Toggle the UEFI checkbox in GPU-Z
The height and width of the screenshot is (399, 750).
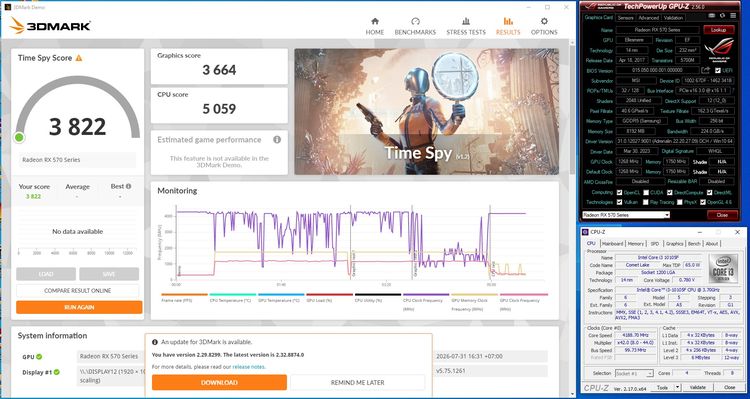point(717,70)
